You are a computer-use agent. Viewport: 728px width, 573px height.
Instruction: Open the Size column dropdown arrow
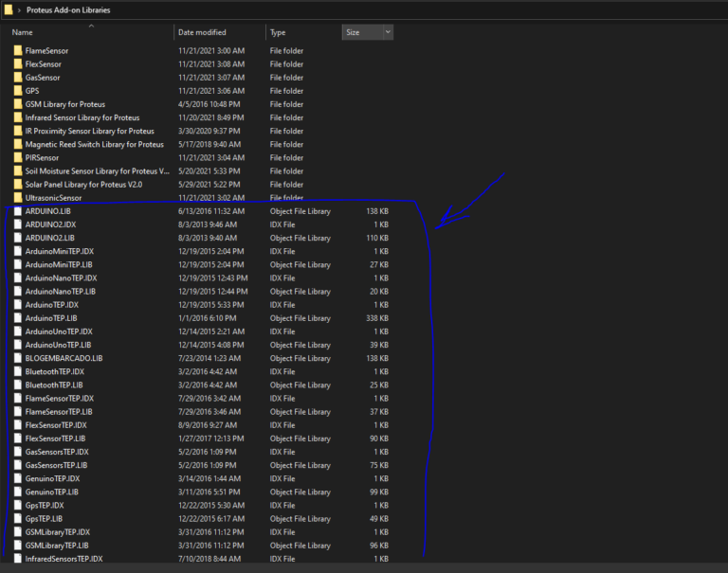(387, 32)
